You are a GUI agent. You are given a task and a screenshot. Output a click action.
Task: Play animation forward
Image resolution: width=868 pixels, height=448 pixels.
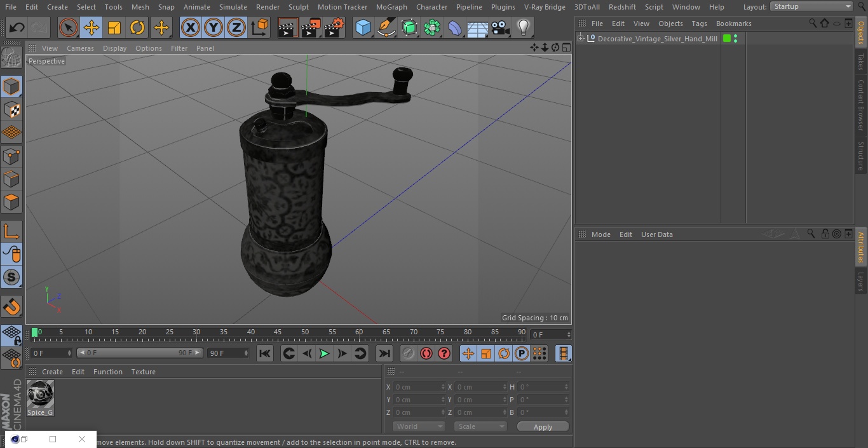[324, 353]
